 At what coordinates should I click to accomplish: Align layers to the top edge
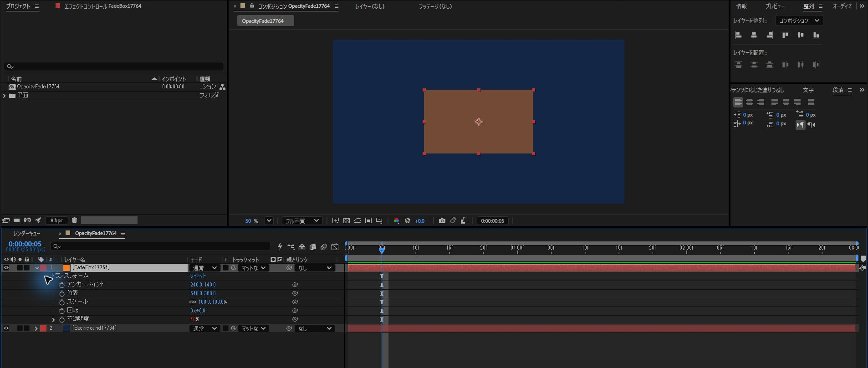(785, 35)
